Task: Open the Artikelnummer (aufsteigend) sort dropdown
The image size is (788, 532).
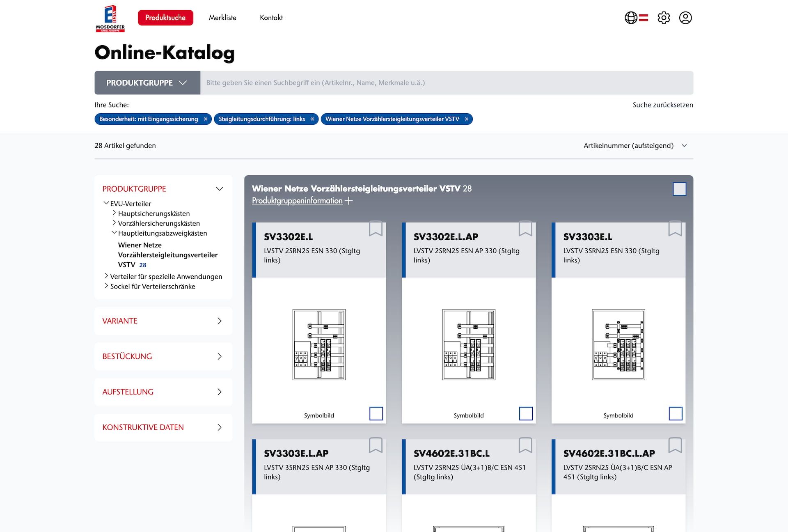Action: pos(635,145)
